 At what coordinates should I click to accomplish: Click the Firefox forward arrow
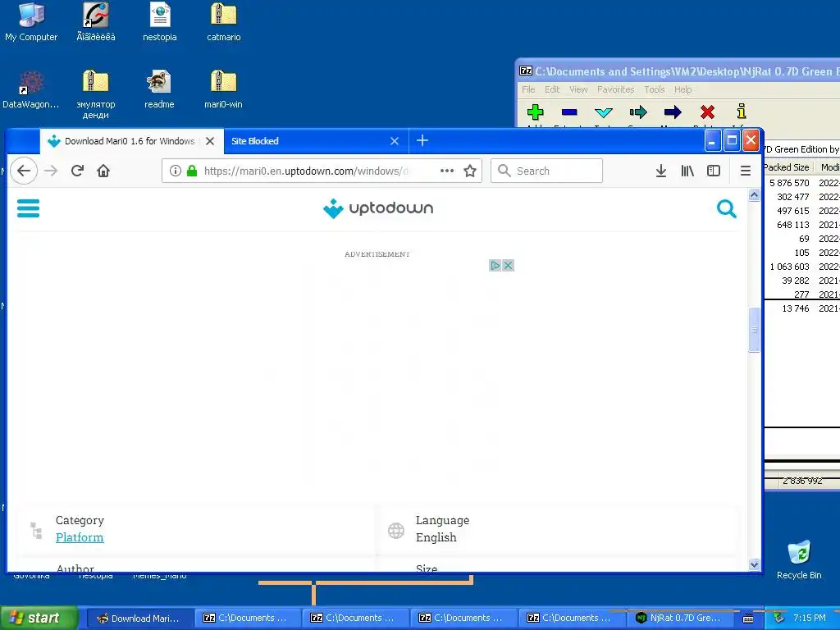(x=51, y=171)
